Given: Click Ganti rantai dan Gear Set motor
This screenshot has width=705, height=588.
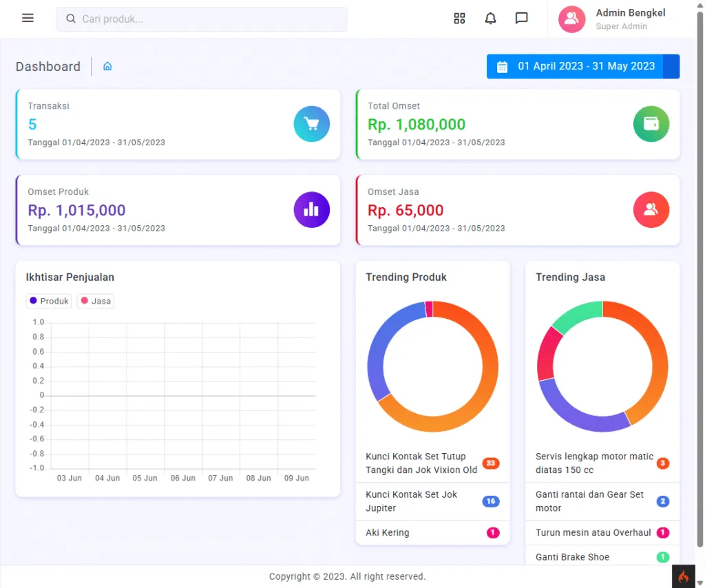Looking at the screenshot, I should (x=589, y=501).
